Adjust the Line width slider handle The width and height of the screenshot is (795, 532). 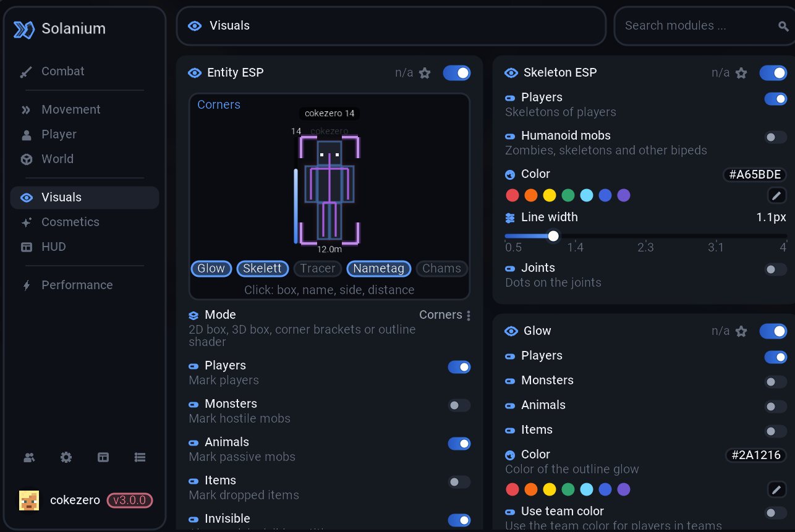[x=553, y=236]
